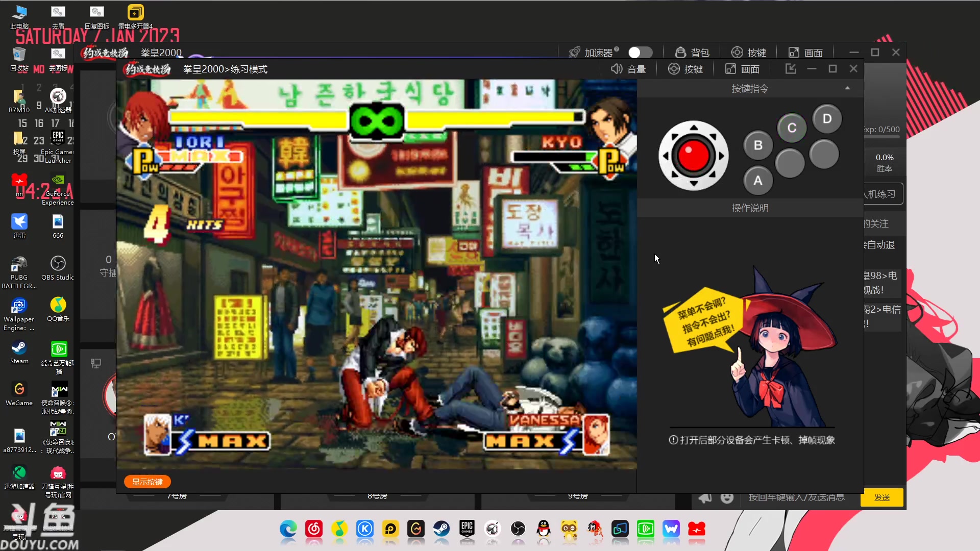Open 画面 settings in main window toolbar

805,53
